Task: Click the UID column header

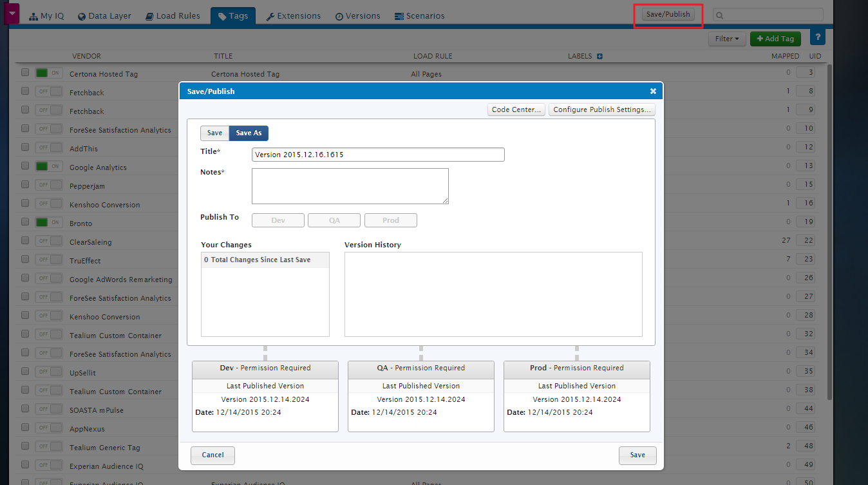Action: tap(815, 56)
